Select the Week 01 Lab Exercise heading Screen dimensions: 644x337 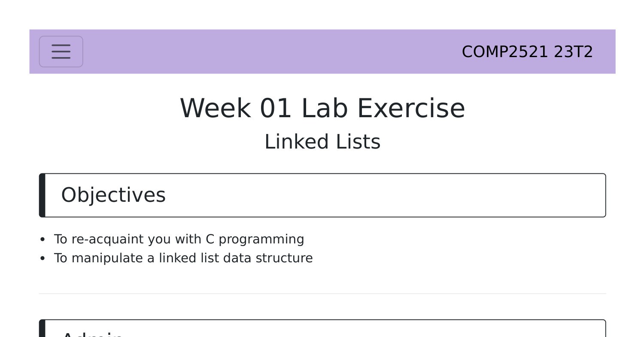(322, 108)
